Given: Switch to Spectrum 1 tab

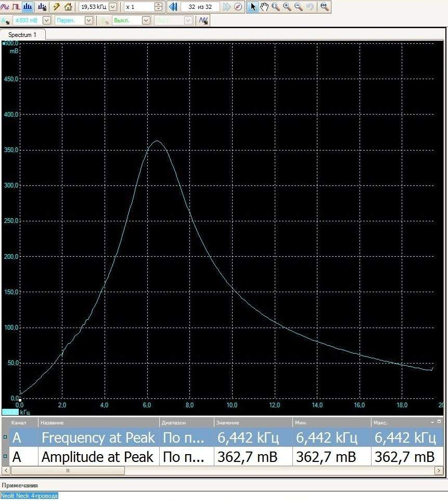Looking at the screenshot, I should pyautogui.click(x=22, y=35).
